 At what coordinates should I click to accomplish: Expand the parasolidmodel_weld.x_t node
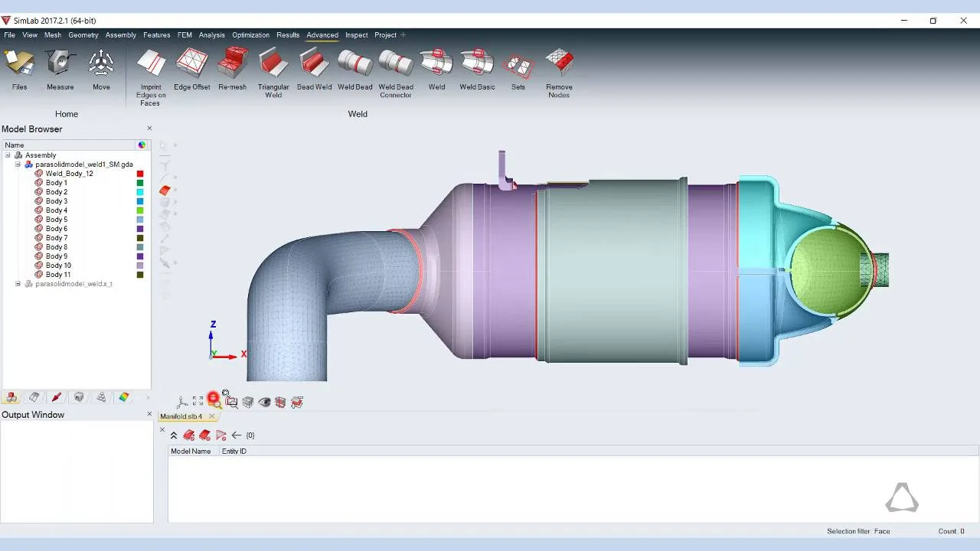(18, 284)
